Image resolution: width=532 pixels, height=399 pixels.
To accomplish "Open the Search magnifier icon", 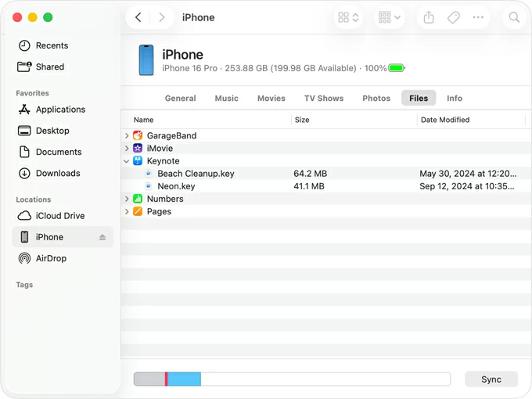I will pyautogui.click(x=514, y=17).
